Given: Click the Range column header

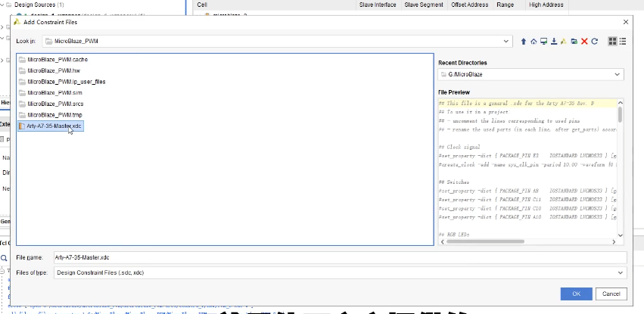Looking at the screenshot, I should click(x=505, y=5).
